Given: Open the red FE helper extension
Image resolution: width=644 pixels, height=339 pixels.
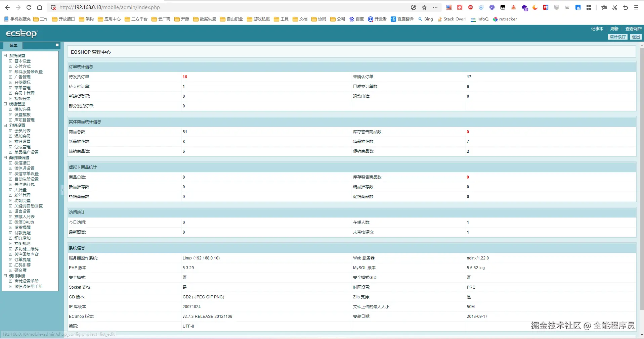Looking at the screenshot, I should click(x=546, y=7).
